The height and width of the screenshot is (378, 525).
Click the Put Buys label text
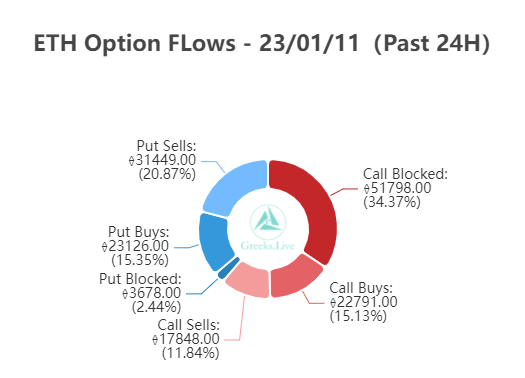(139, 232)
